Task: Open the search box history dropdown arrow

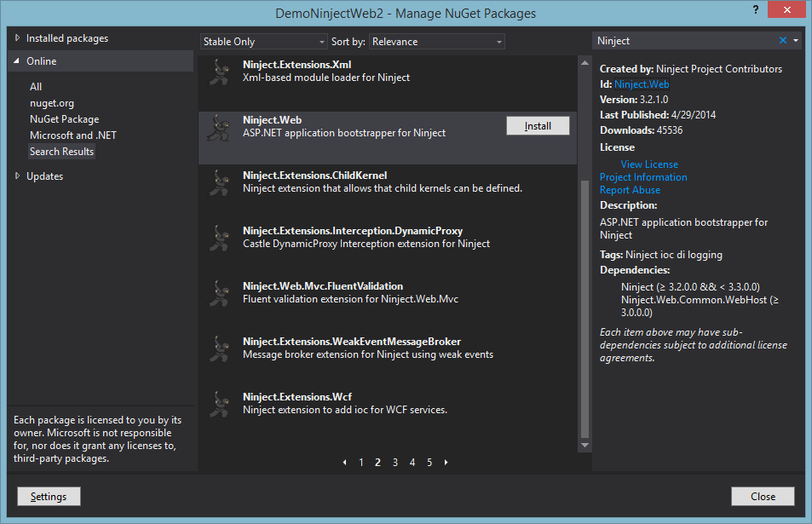Action: tap(796, 40)
